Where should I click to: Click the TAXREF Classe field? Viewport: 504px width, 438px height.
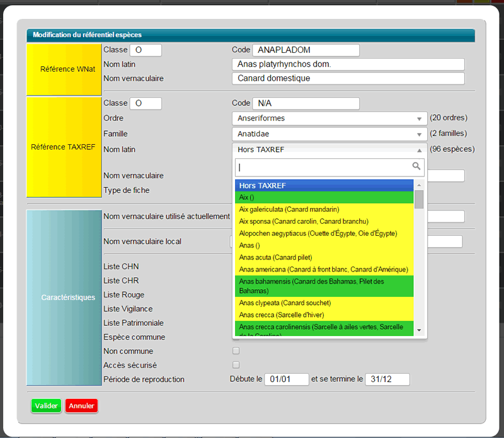click(x=146, y=103)
